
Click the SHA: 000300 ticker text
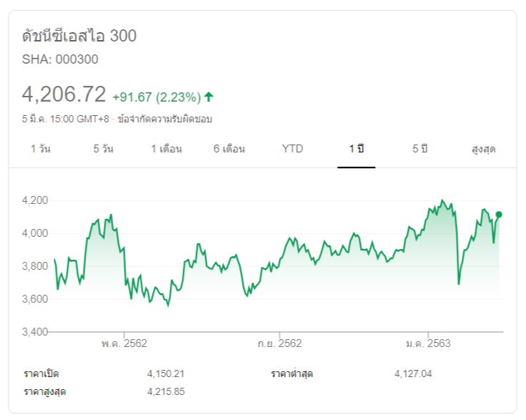tap(60, 59)
